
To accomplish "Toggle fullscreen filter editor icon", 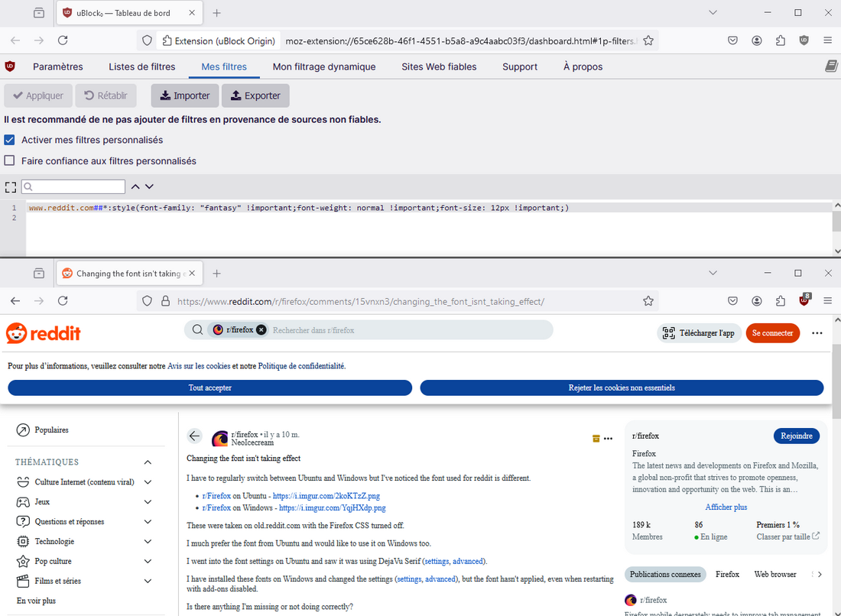I will click(x=10, y=186).
